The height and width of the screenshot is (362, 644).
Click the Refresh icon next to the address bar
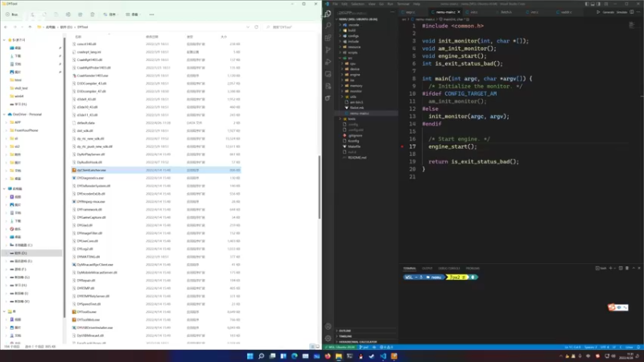pos(256,27)
